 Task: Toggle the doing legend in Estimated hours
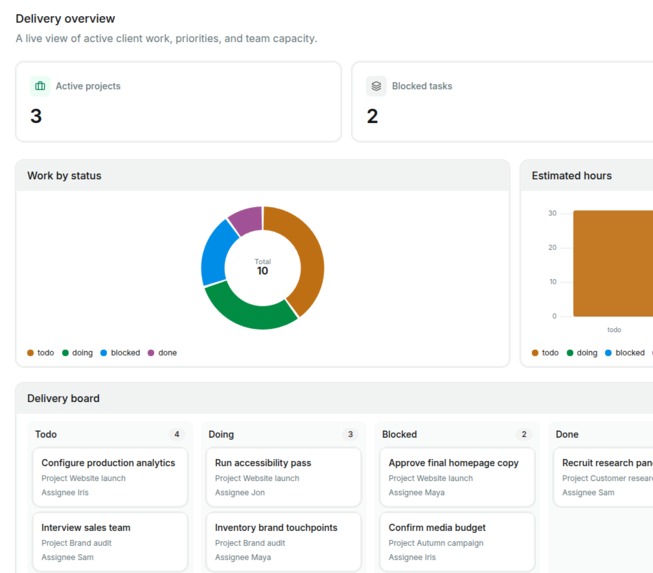(x=582, y=353)
